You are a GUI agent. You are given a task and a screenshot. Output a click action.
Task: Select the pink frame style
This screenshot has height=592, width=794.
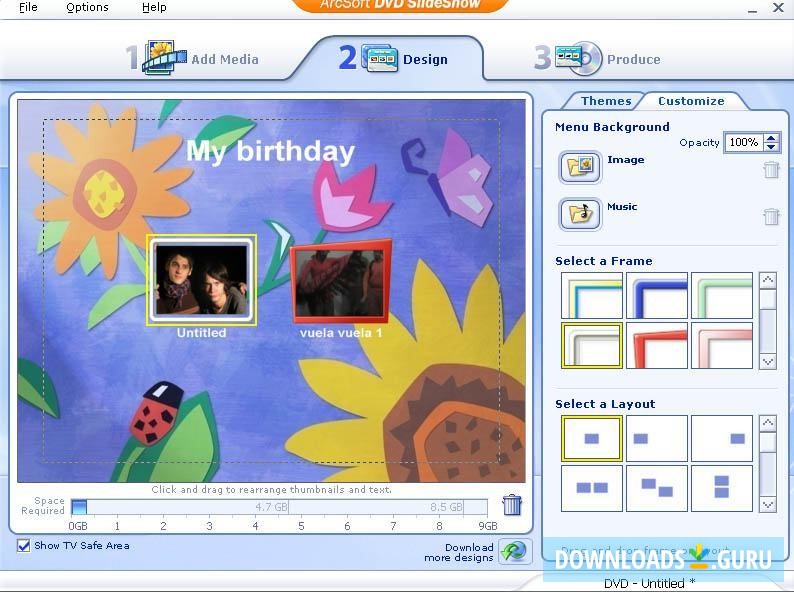click(722, 345)
